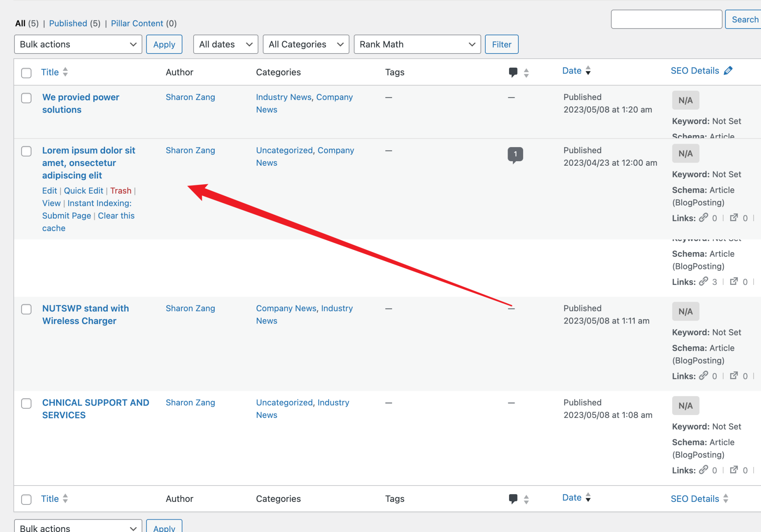The width and height of the screenshot is (761, 532).
Task: Switch to the Published posts view
Action: point(68,23)
